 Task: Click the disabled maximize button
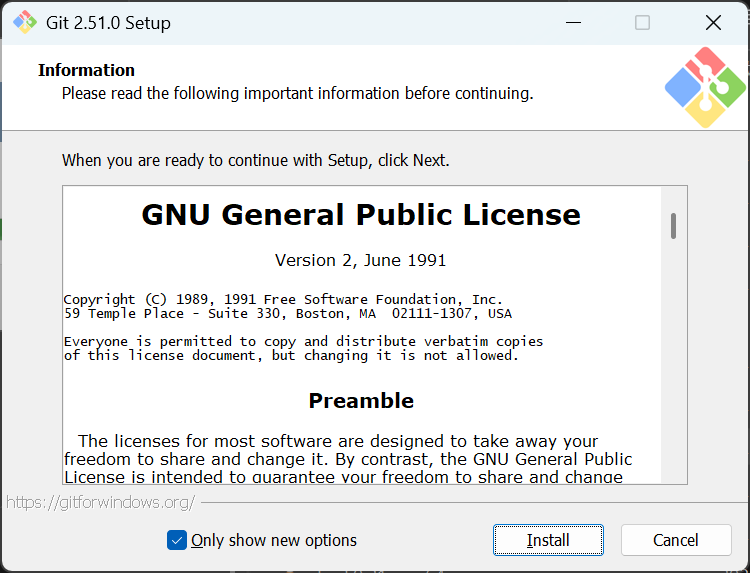click(642, 22)
